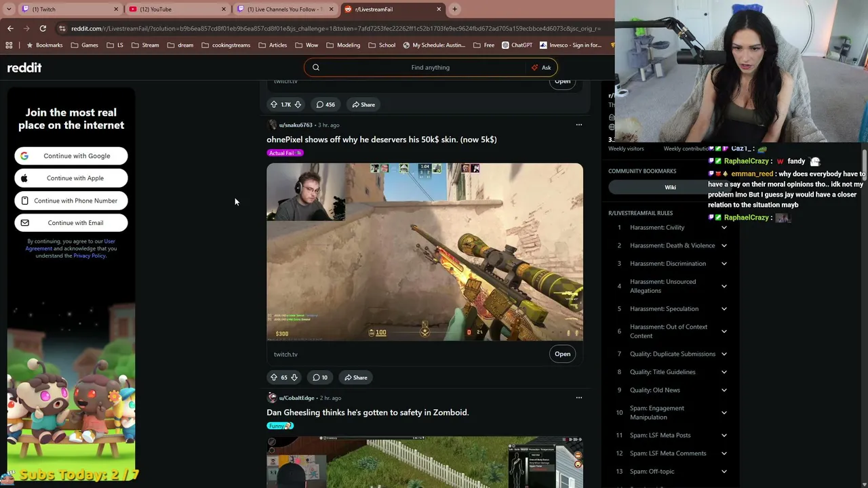Click Continue with Email
Image resolution: width=868 pixels, height=488 pixels.
tap(71, 223)
